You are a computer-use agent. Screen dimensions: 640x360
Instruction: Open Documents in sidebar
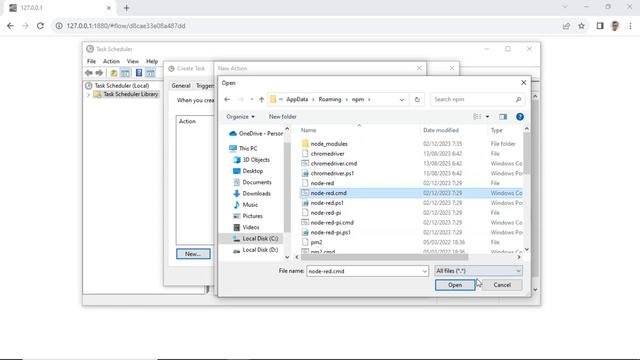point(252,182)
